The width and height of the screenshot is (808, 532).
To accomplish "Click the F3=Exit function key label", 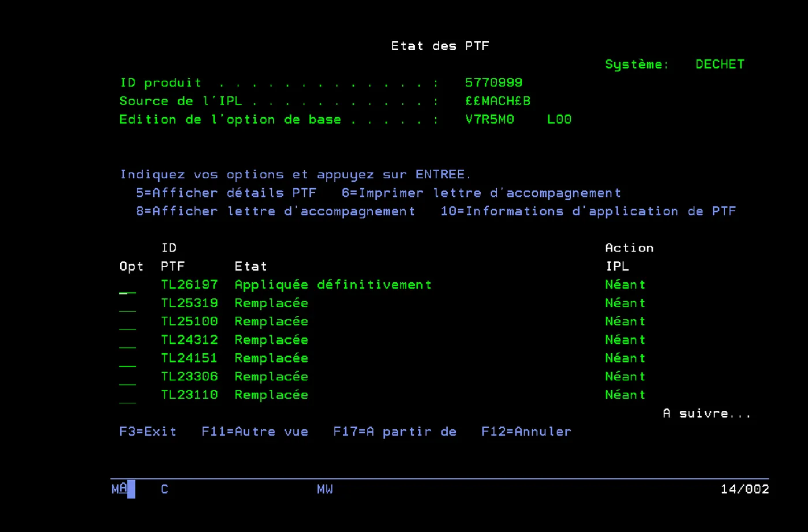I will click(148, 432).
